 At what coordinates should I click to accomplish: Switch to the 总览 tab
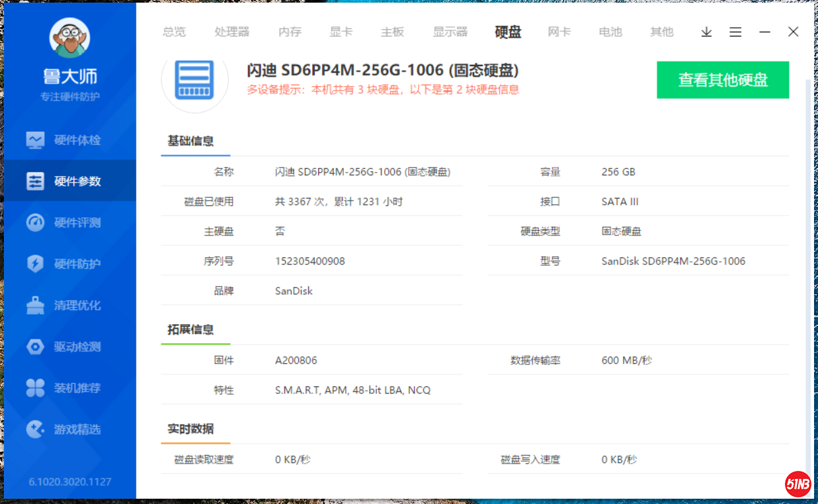174,32
